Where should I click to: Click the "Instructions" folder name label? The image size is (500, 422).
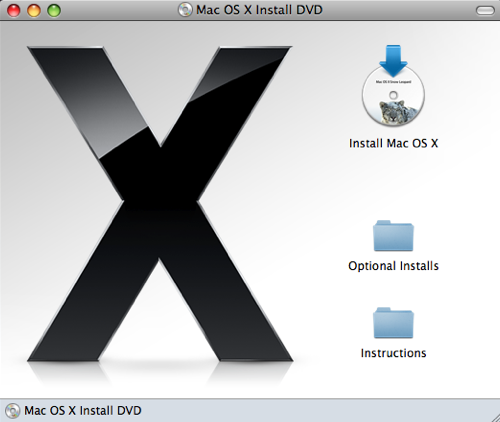point(393,353)
